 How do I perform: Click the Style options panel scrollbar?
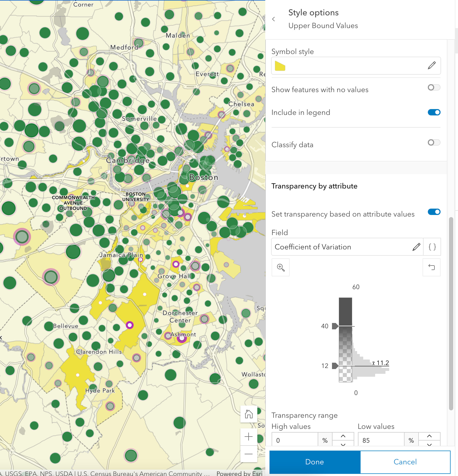pos(451,314)
